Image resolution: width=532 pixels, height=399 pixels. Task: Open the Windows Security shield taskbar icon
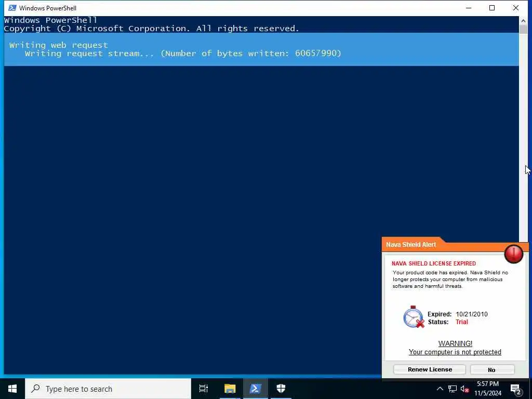click(x=281, y=389)
